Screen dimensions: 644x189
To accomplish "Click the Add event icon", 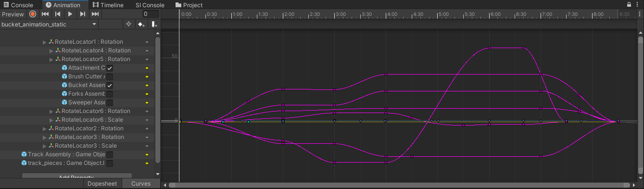I will [x=154, y=24].
